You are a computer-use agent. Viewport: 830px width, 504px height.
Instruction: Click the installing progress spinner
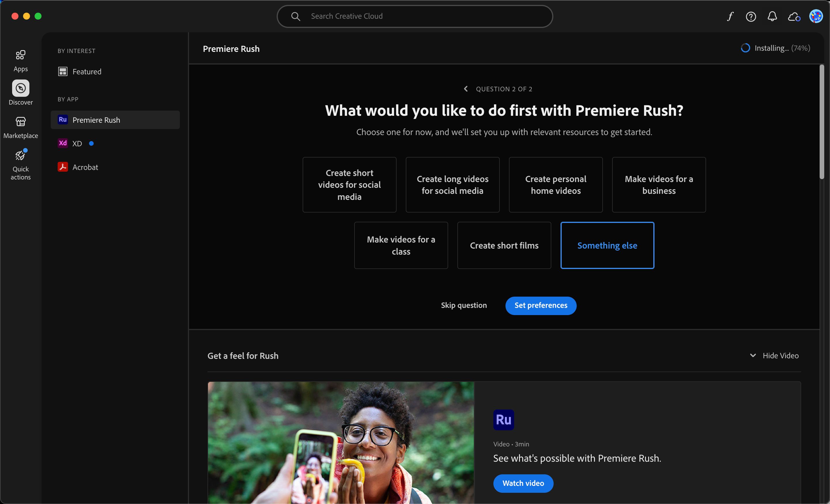(746, 48)
